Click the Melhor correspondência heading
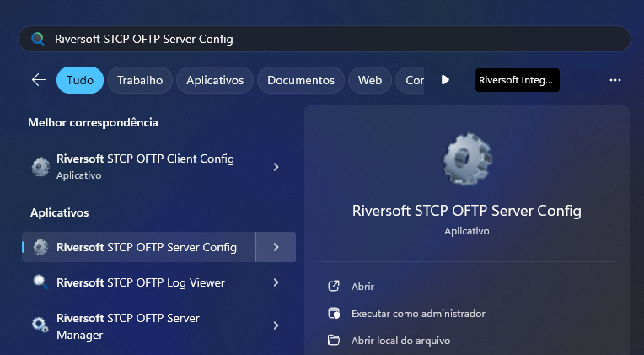The image size is (644, 355). (x=93, y=122)
